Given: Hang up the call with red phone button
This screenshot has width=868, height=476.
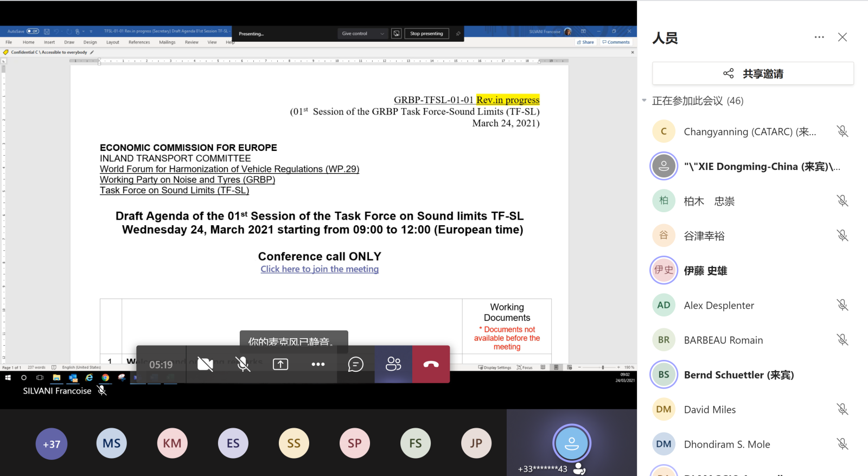Looking at the screenshot, I should tap(431, 364).
